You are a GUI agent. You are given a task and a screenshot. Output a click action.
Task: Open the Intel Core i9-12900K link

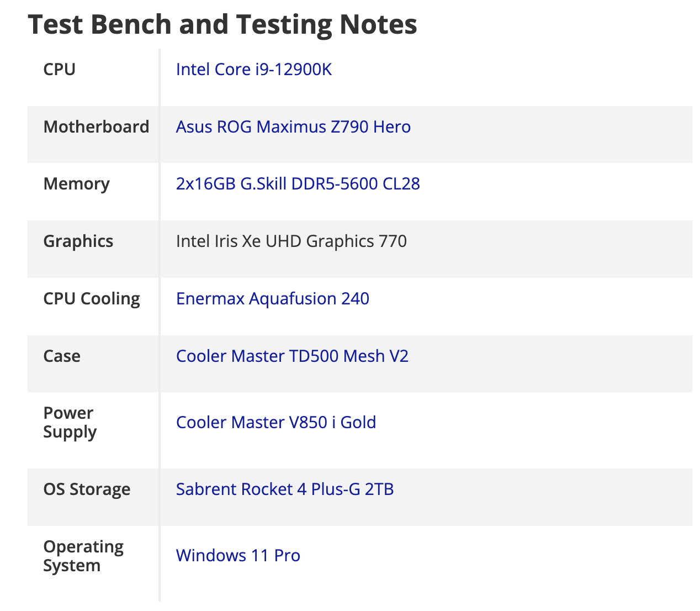click(x=253, y=70)
